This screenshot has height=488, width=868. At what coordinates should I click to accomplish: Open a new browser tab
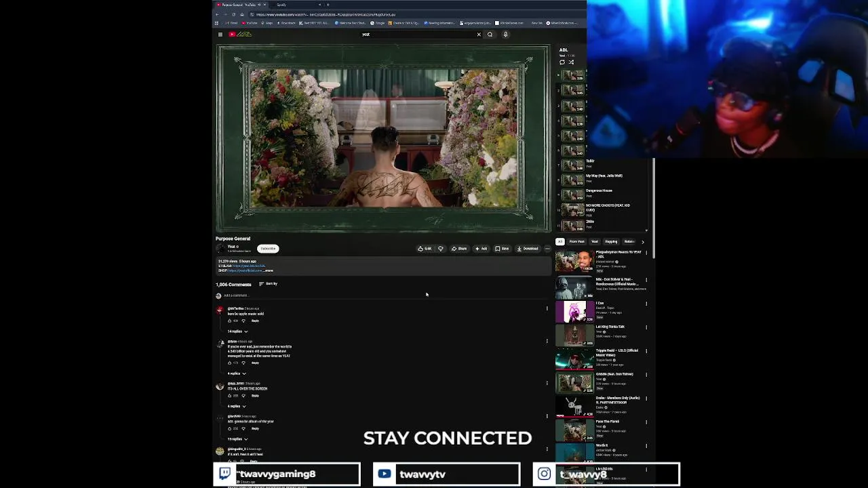click(328, 5)
